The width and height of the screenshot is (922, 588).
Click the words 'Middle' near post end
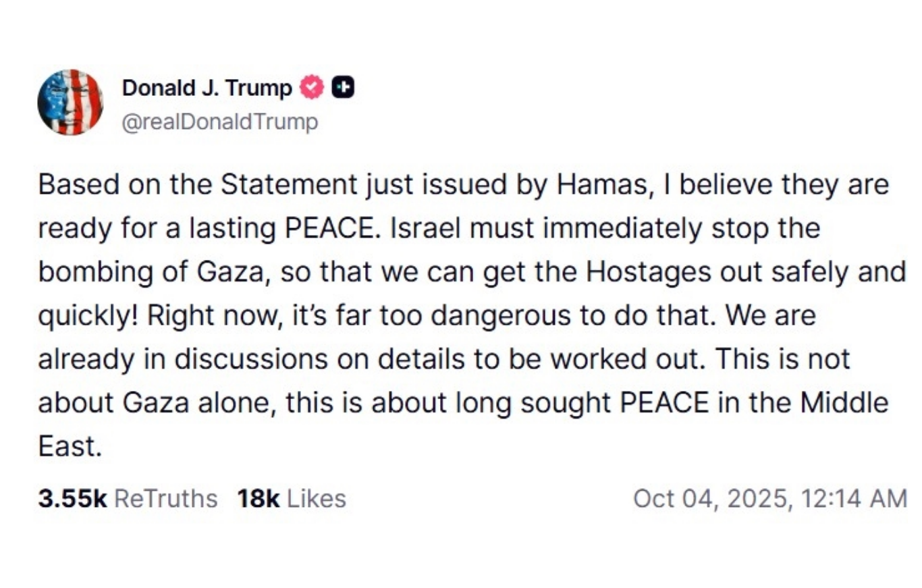[x=844, y=403]
